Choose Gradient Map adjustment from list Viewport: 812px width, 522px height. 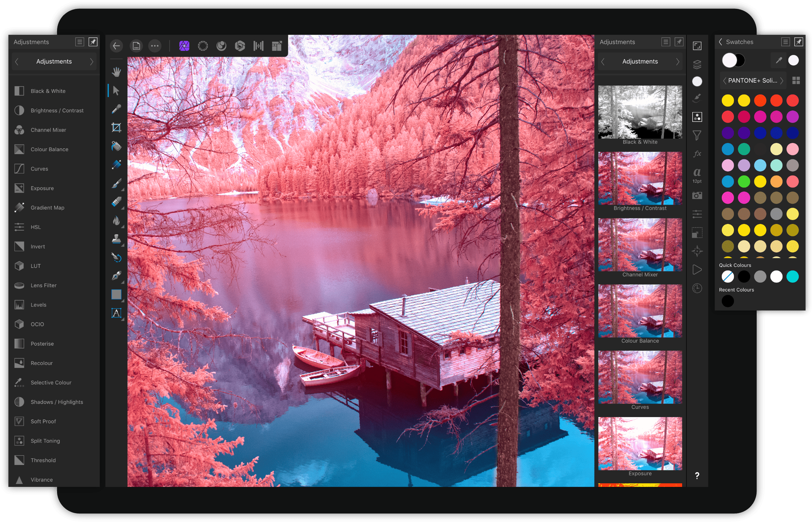pyautogui.click(x=47, y=208)
